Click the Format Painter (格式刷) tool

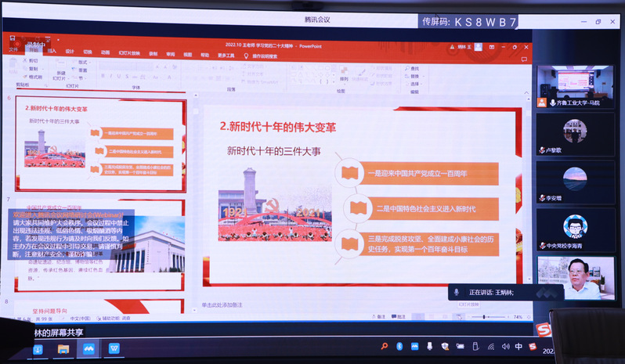pyautogui.click(x=32, y=77)
